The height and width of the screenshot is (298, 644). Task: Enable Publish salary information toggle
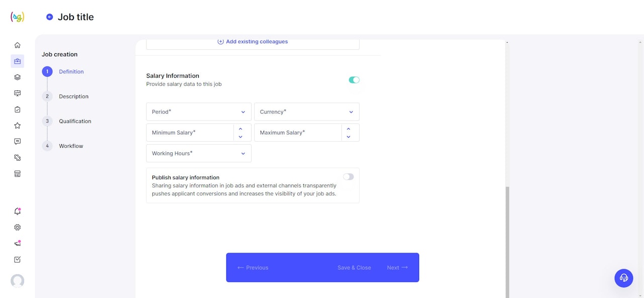(348, 177)
